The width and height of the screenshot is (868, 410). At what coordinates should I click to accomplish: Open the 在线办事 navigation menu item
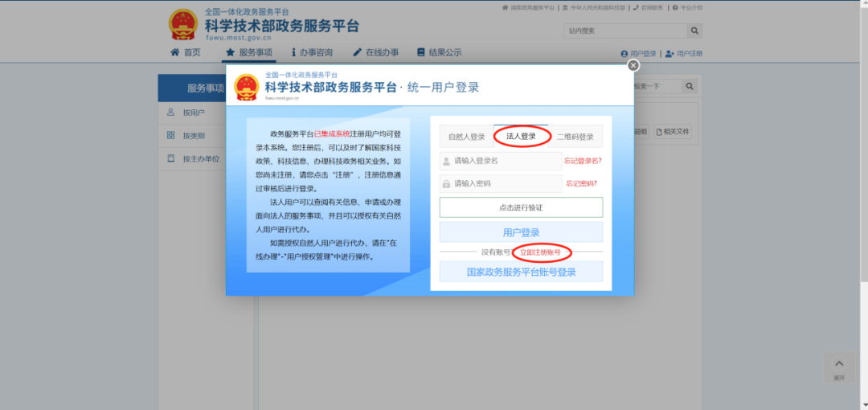click(375, 52)
